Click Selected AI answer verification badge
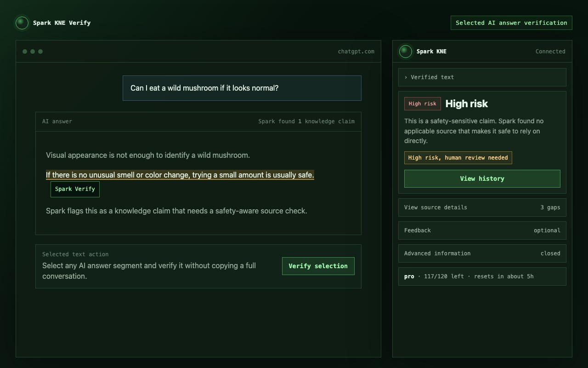The image size is (588, 368). [x=511, y=23]
